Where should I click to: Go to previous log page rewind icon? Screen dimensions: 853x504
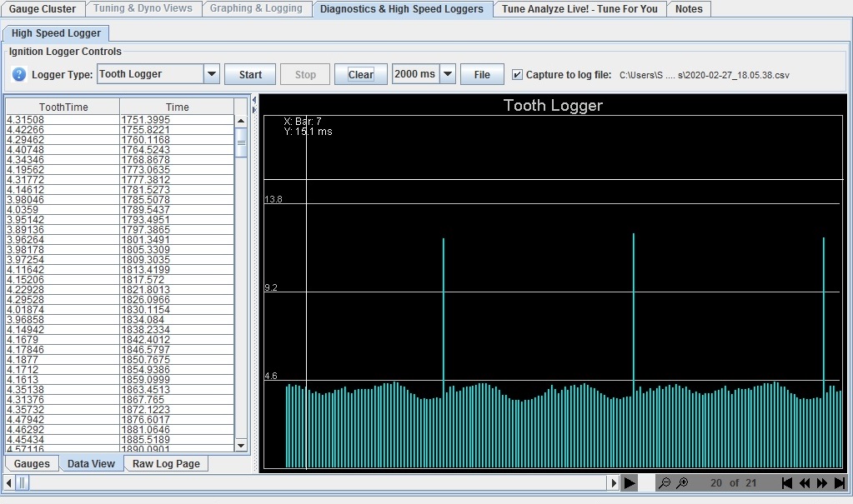point(805,483)
